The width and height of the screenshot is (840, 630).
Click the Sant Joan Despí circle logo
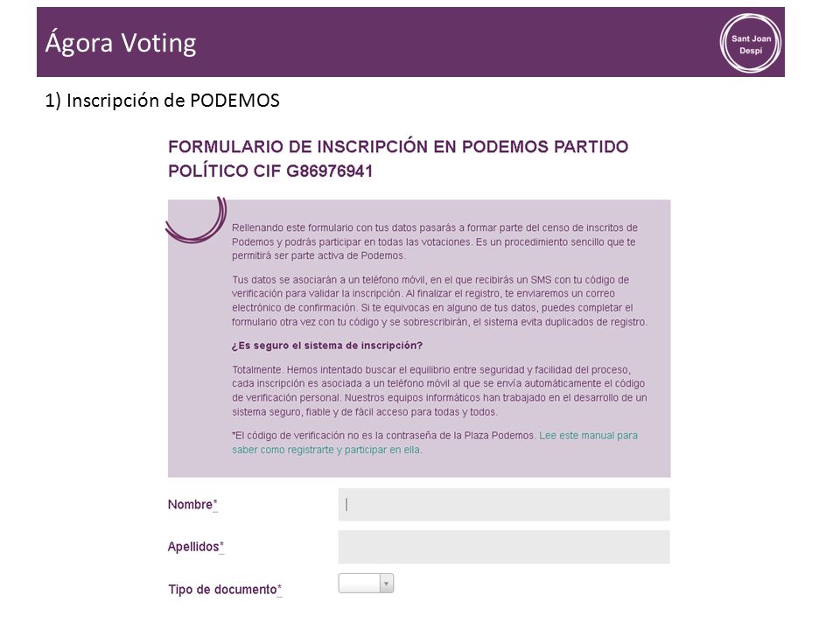tap(751, 43)
